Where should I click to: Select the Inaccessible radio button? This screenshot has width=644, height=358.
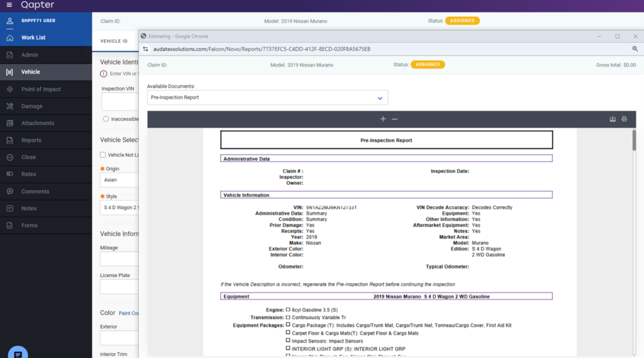tap(106, 119)
